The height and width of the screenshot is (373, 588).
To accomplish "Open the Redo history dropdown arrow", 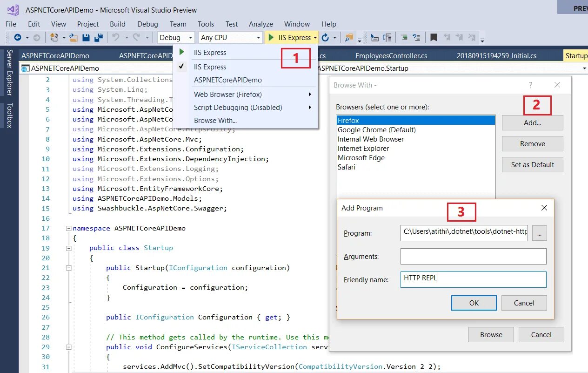I will pos(147,38).
